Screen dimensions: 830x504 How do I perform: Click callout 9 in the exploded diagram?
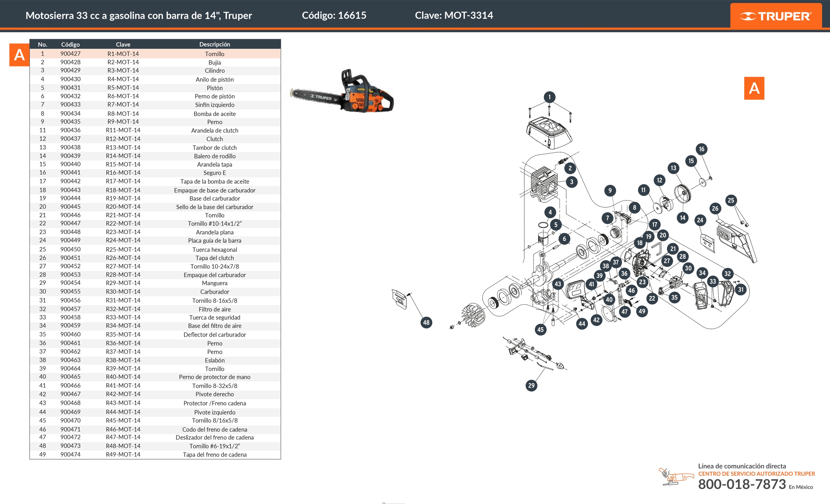point(610,191)
